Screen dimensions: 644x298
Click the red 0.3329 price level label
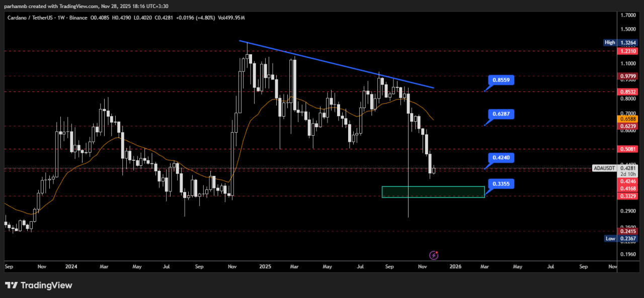tap(629, 196)
